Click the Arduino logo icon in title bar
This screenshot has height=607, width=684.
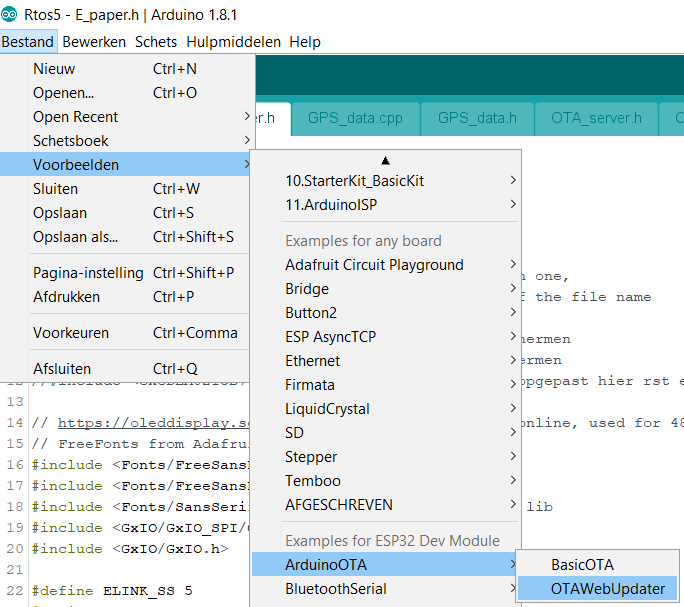pyautogui.click(x=11, y=16)
